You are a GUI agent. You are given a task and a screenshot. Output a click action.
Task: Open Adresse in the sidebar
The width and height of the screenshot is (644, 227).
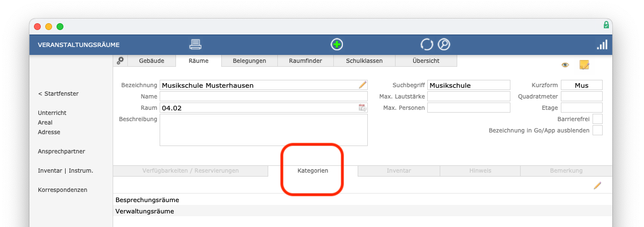[x=49, y=132]
